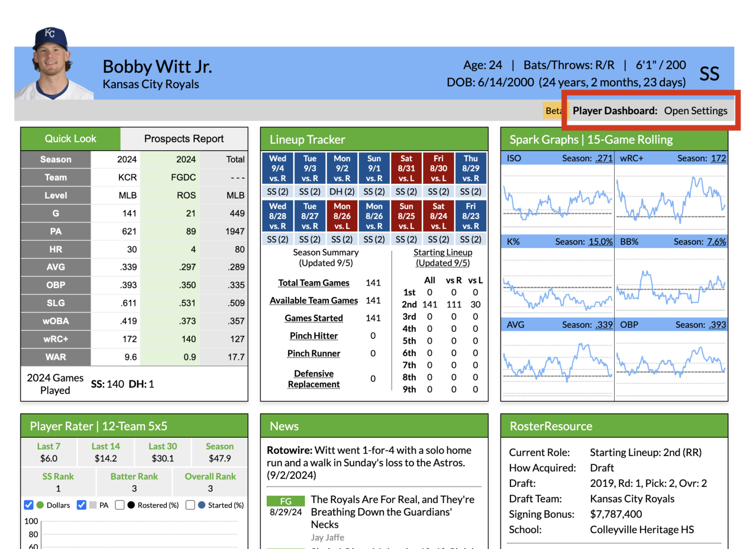The width and height of the screenshot is (756, 549).
Task: Enable the Started (%) checkbox
Action: (190, 505)
